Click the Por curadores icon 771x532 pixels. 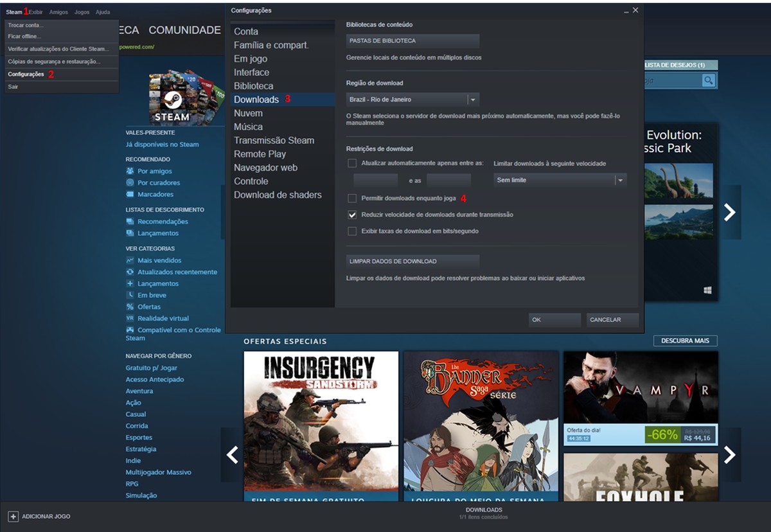(x=130, y=182)
